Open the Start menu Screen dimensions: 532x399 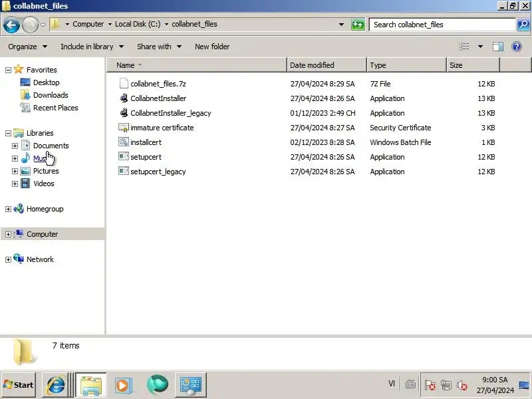pyautogui.click(x=19, y=385)
